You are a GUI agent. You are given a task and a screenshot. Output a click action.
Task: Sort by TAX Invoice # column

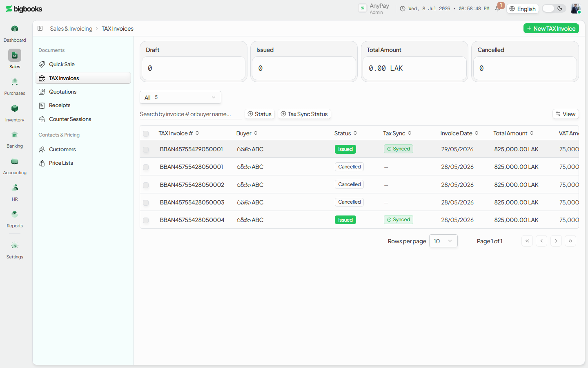(179, 133)
